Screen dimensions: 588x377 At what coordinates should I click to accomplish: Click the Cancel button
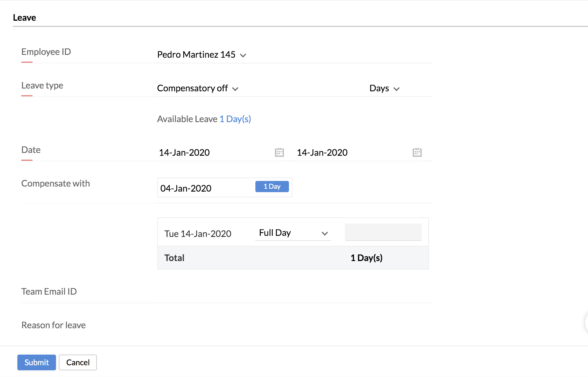point(78,362)
